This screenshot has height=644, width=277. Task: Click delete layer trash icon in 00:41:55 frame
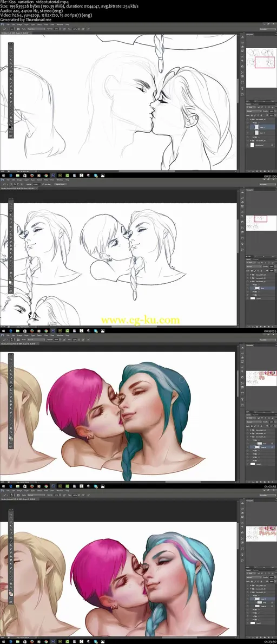coord(273,327)
